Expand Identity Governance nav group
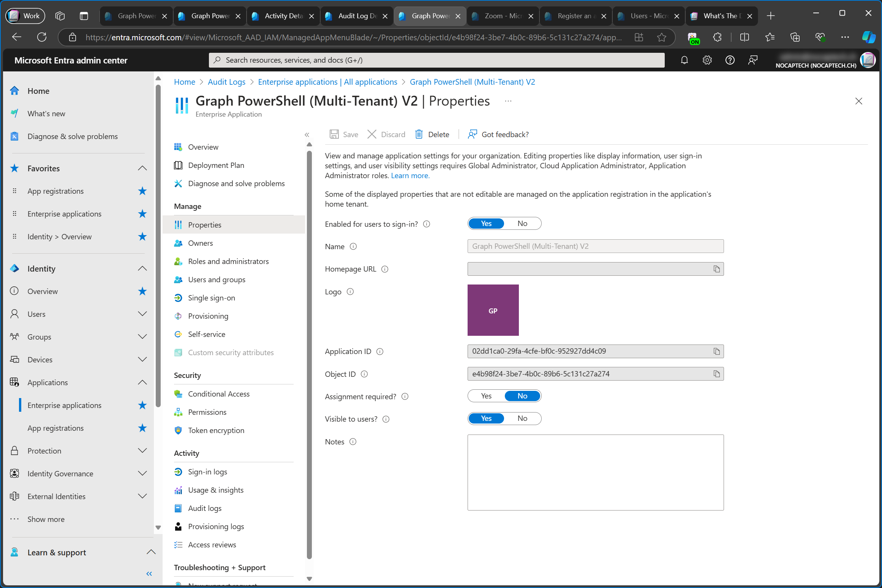The height and width of the screenshot is (588, 882). [142, 474]
